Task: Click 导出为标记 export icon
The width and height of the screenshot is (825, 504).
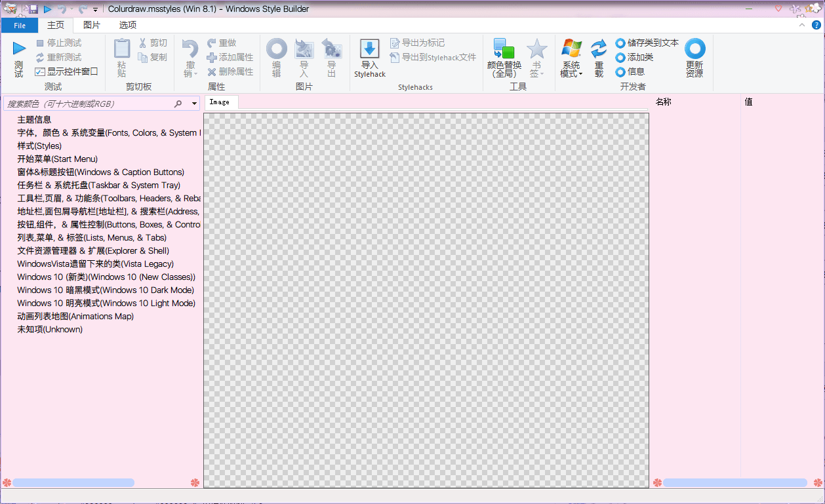Action: click(x=395, y=43)
